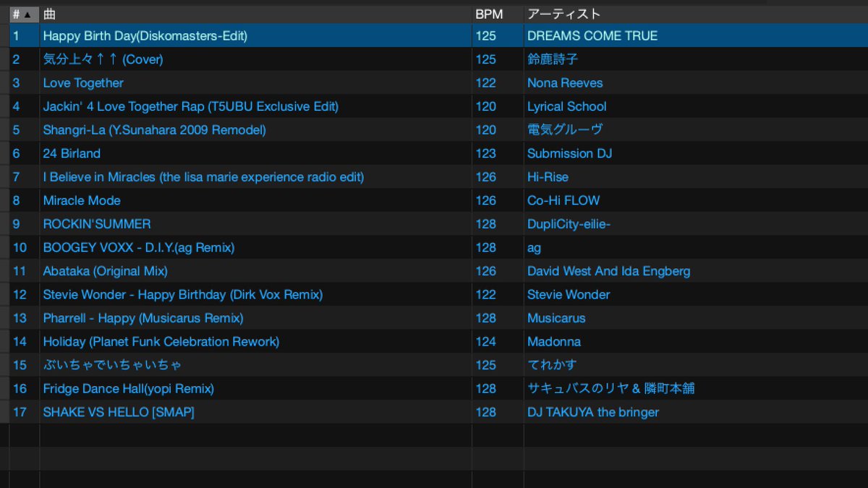Select the track Love Together
The height and width of the screenshot is (488, 868).
(83, 83)
